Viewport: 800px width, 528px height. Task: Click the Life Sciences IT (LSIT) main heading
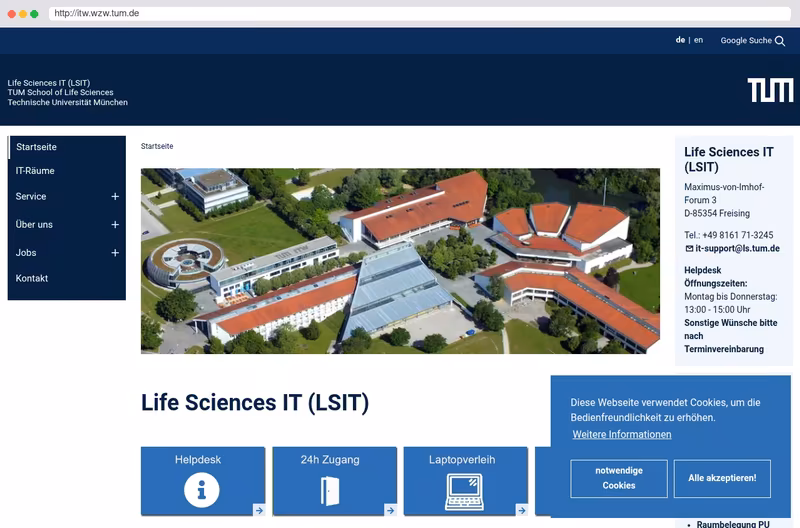pos(255,403)
